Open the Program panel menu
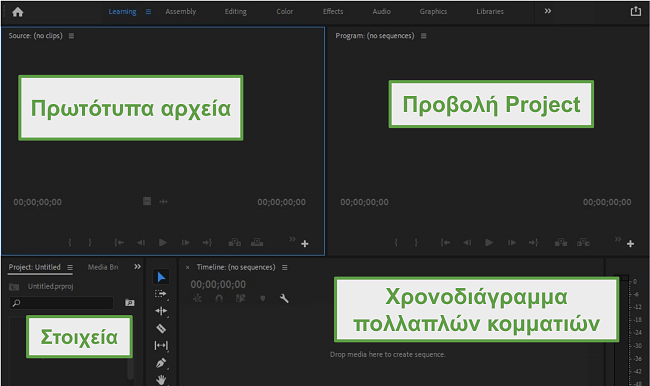 [x=423, y=36]
